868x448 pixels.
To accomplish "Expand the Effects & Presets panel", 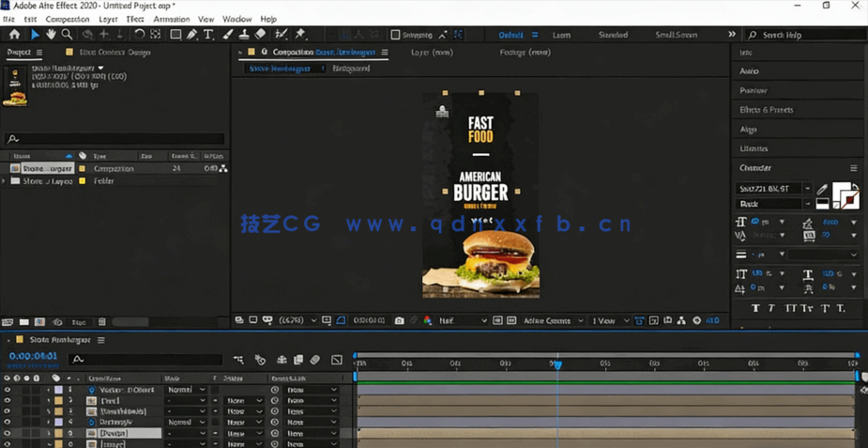I will (x=766, y=110).
